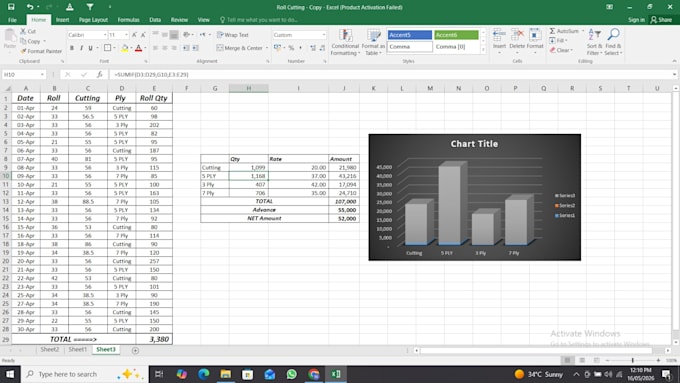The image size is (680, 383).
Task: Apply the Accent5 cell style
Action: 410,35
